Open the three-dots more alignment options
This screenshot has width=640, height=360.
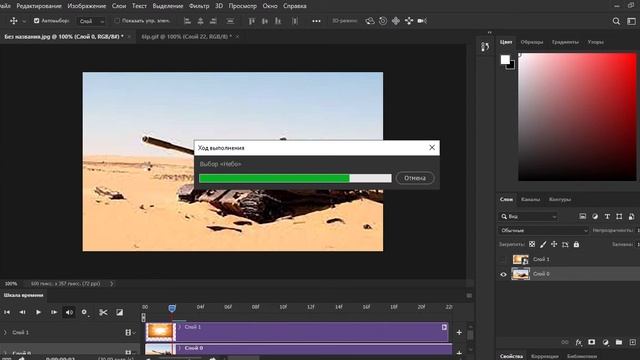coord(316,21)
